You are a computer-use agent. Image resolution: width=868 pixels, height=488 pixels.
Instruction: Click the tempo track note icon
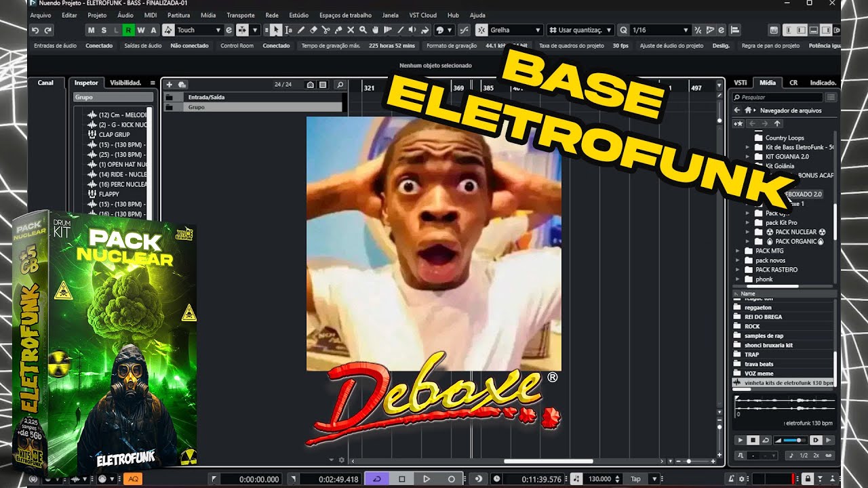(x=576, y=479)
